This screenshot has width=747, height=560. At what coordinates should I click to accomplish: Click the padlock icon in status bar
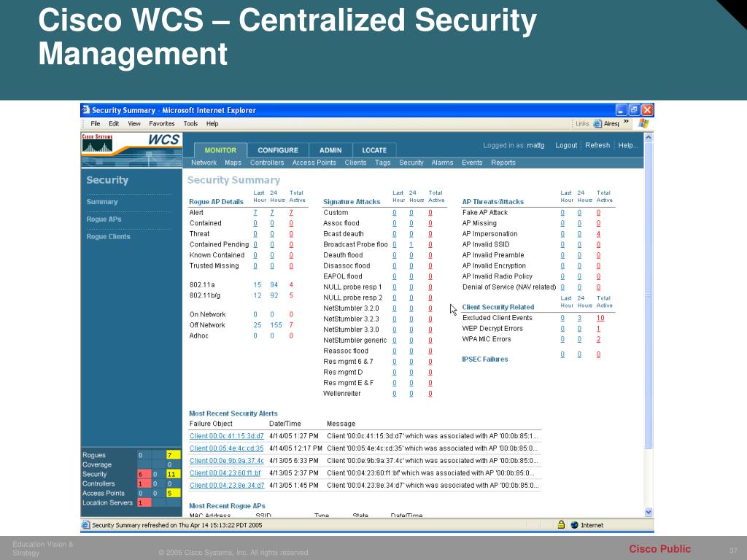[x=561, y=524]
